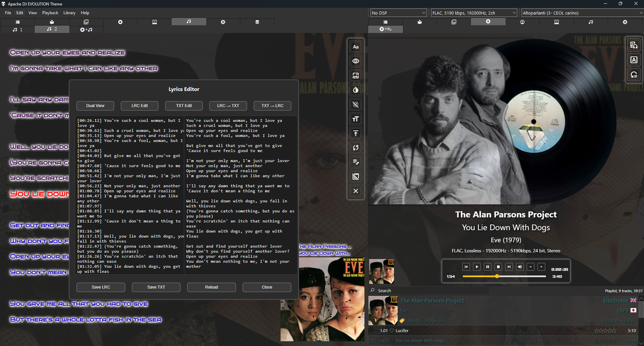Click the refresh lyrics arrows icon
644x346 pixels.
pyautogui.click(x=356, y=148)
